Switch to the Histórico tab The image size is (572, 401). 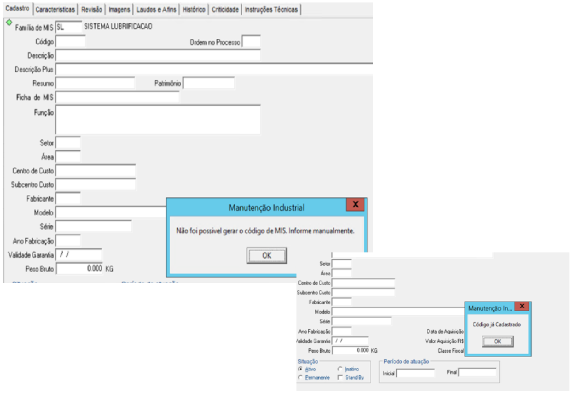(x=194, y=9)
